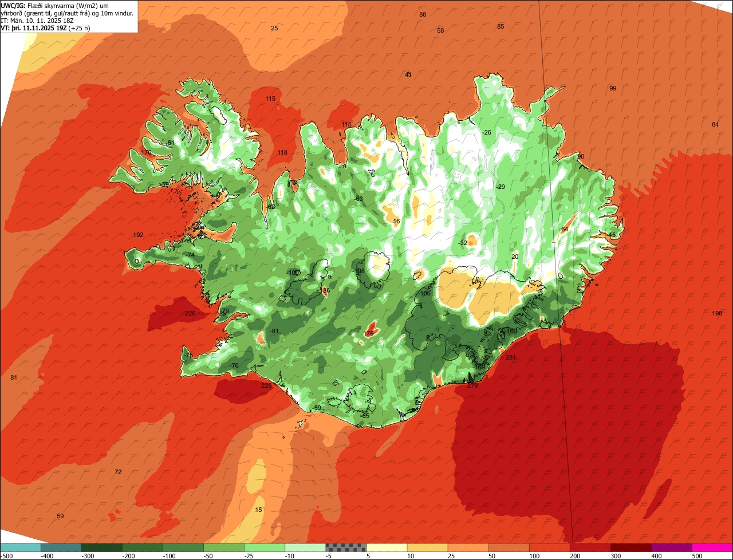This screenshot has height=560, width=733.
Task: Click the flux value 88 on the map
Action: pyautogui.click(x=423, y=14)
